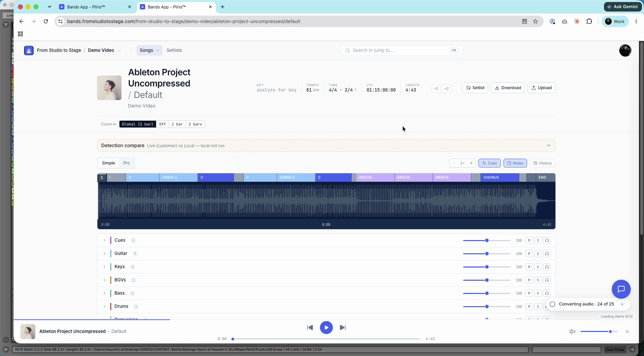Image resolution: width=644 pixels, height=356 pixels.
Task: Skip to previous track in player
Action: click(310, 328)
